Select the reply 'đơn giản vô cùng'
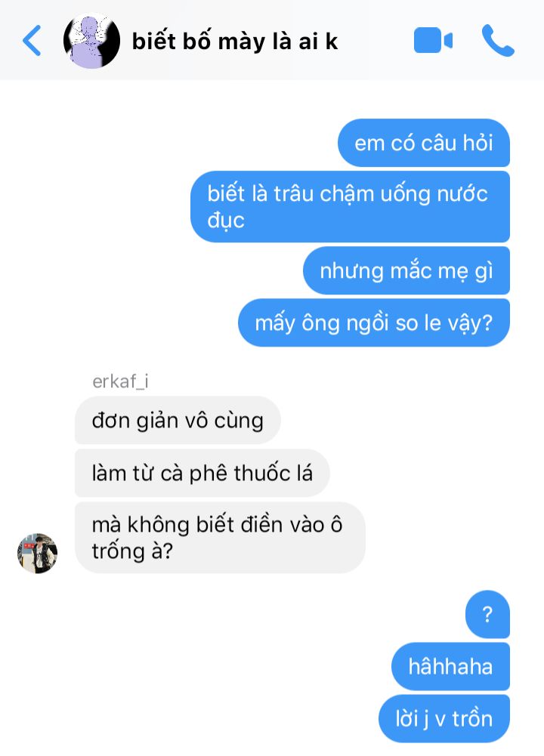544x756 pixels. click(178, 421)
